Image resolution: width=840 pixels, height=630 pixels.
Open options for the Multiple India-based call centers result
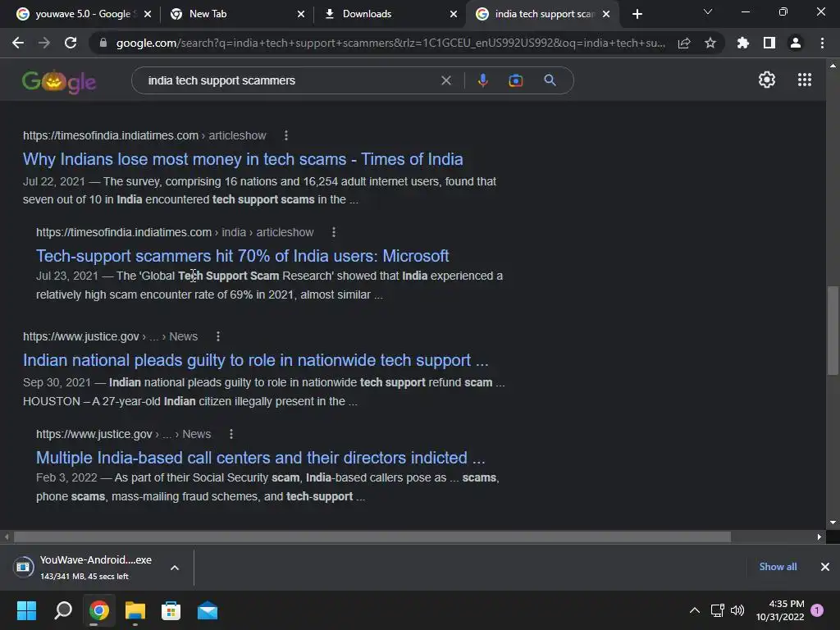(231, 434)
